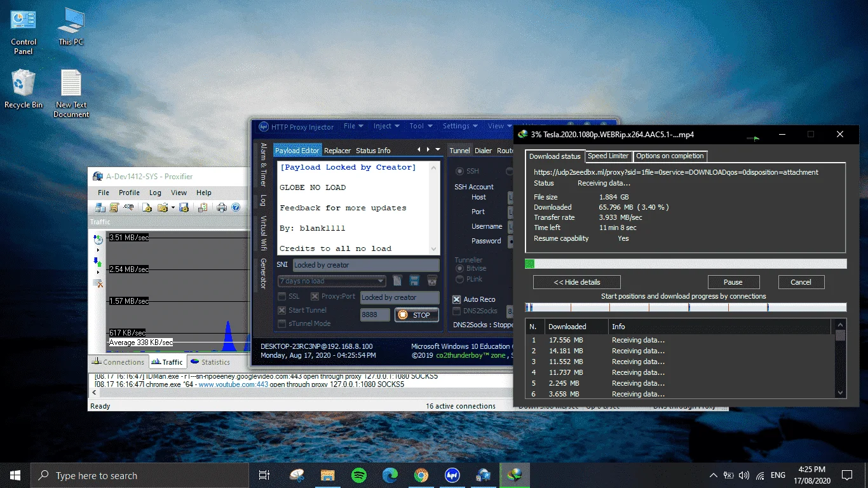This screenshot has width=868, height=488.
Task: Open the Replacer tab in HTTP Proxy Injector
Action: click(x=337, y=151)
